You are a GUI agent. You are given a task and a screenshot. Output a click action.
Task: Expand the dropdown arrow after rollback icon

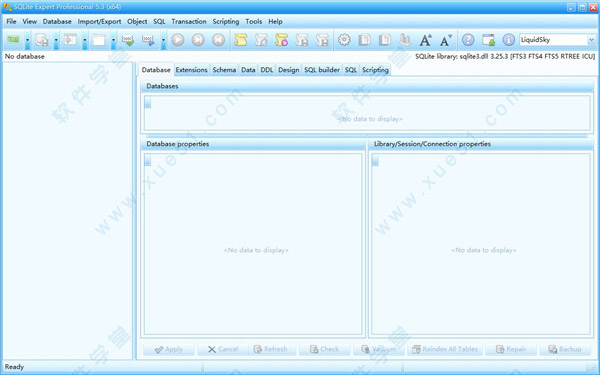coord(163,40)
